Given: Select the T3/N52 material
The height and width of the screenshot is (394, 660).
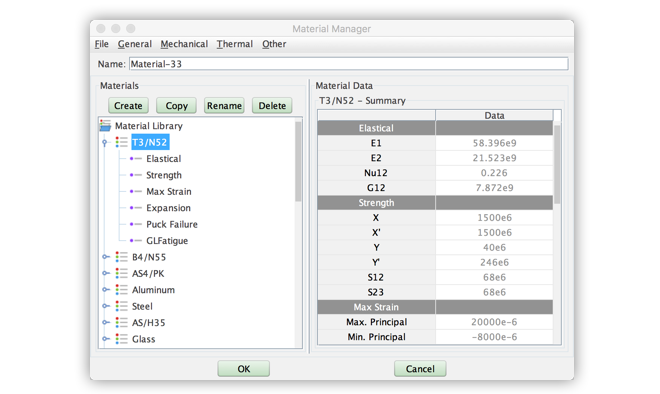Looking at the screenshot, I should pyautogui.click(x=150, y=142).
